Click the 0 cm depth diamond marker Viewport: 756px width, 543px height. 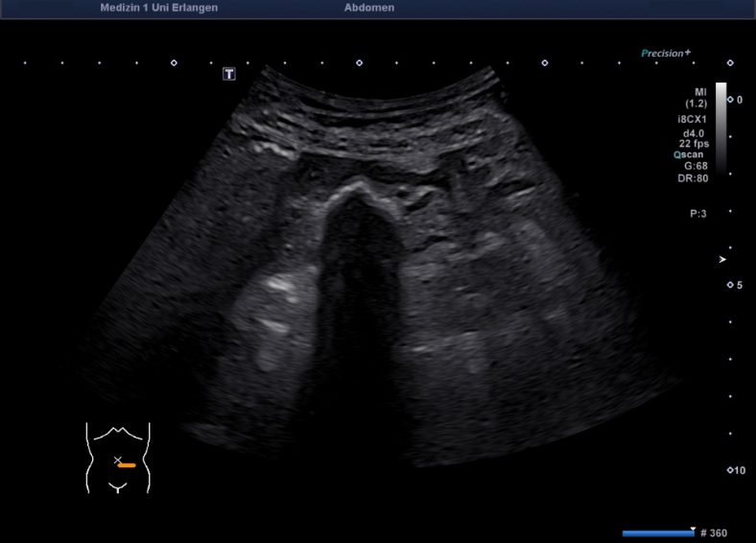730,99
